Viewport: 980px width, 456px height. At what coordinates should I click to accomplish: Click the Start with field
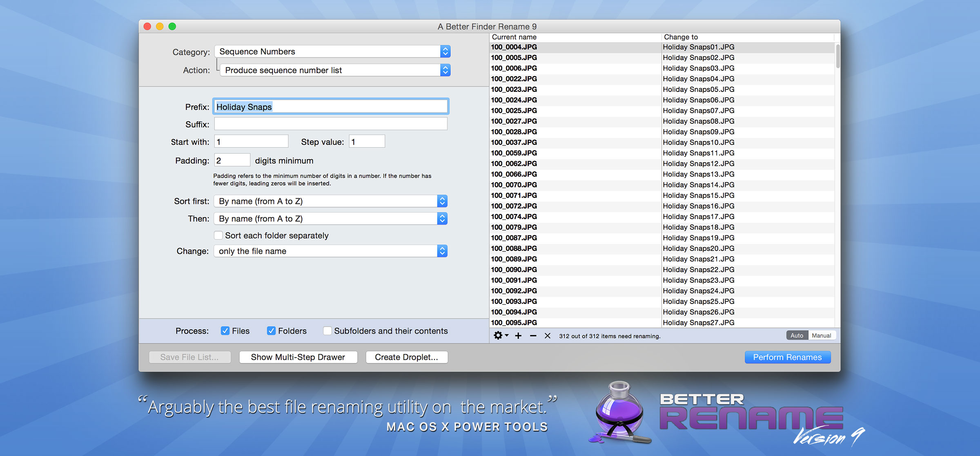point(251,141)
